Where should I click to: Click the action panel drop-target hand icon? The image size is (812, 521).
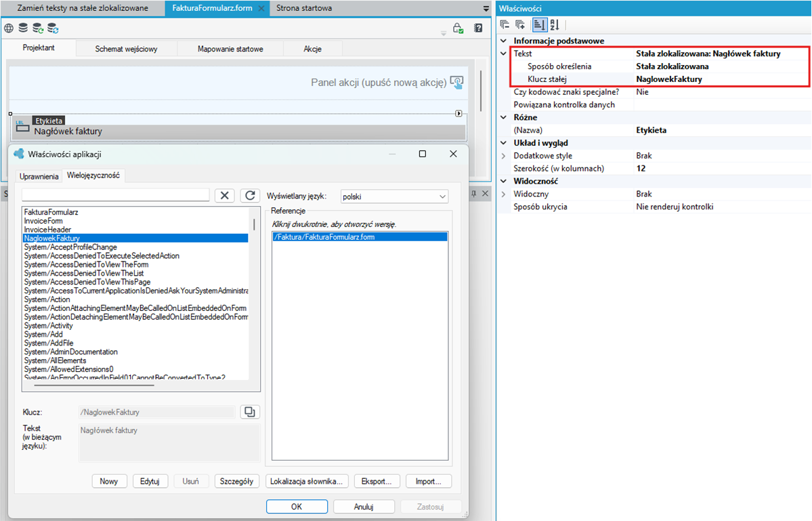[x=456, y=83]
